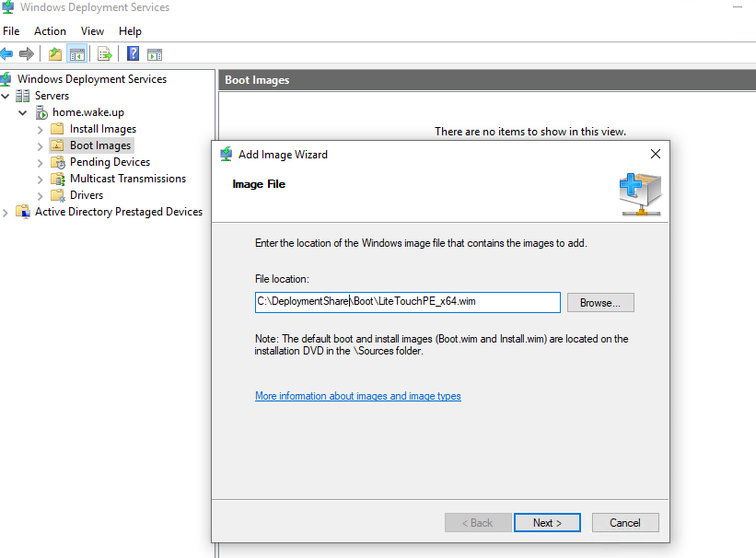Collapse the home.wake.up server node

click(x=23, y=113)
